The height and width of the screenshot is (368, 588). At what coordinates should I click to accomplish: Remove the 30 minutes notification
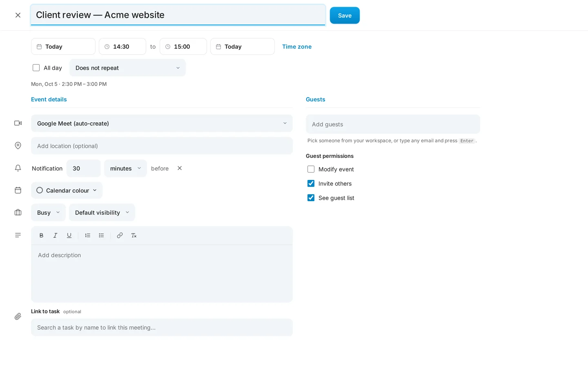click(180, 168)
